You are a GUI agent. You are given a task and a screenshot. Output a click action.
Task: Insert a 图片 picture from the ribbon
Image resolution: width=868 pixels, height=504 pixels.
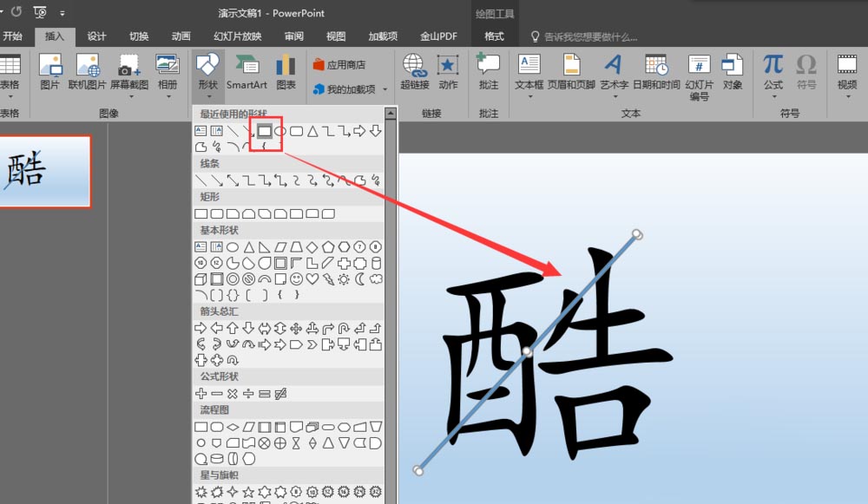[49, 72]
